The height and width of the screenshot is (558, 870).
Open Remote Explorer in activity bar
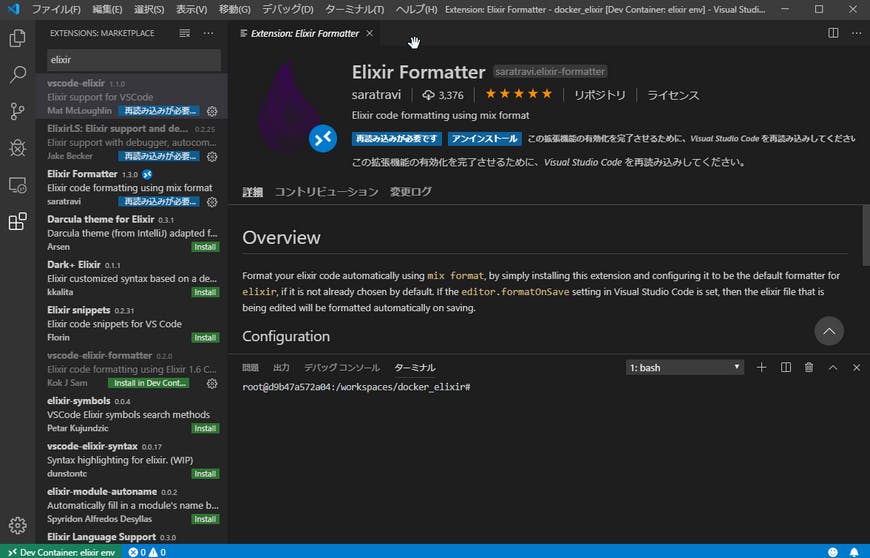click(18, 185)
